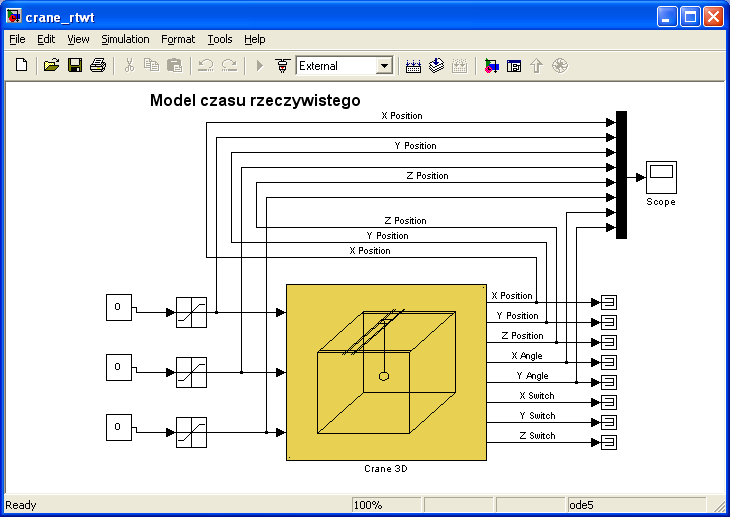Click the 'X Switch' signal label

pos(537,396)
